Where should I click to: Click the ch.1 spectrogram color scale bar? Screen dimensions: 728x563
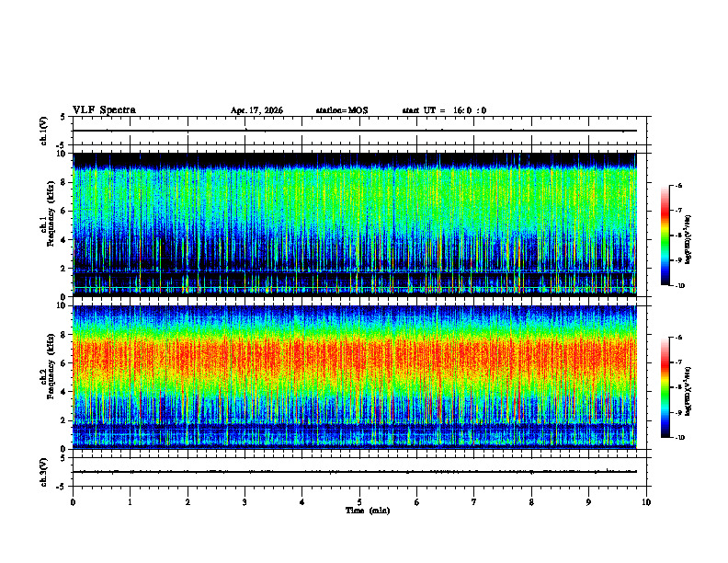(x=665, y=236)
